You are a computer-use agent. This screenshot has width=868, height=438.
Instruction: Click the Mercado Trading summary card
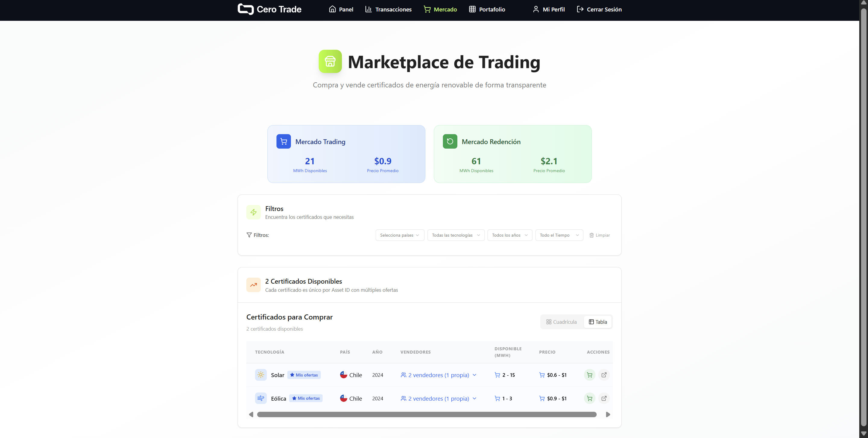coord(346,154)
